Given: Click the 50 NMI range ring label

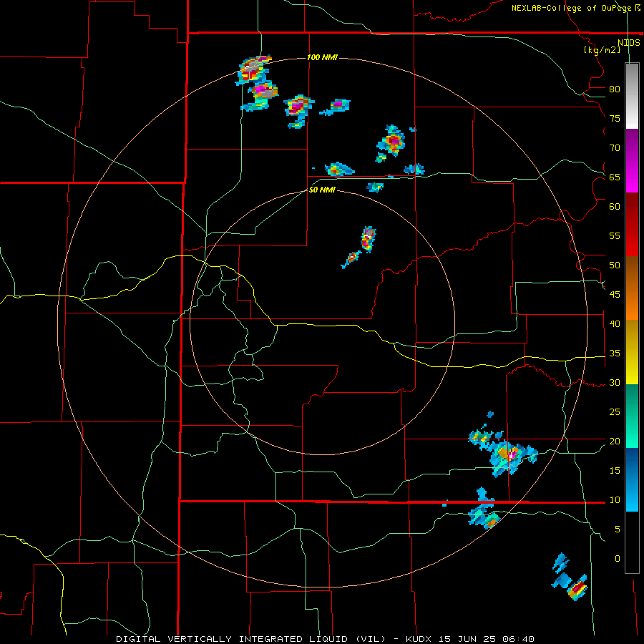Looking at the screenshot, I should point(323,190).
